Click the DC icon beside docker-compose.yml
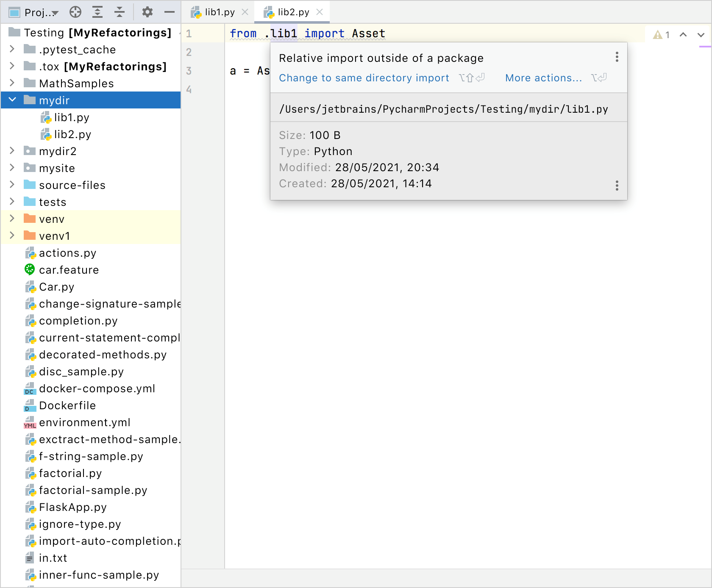Viewport: 712px width, 588px height. pos(29,388)
